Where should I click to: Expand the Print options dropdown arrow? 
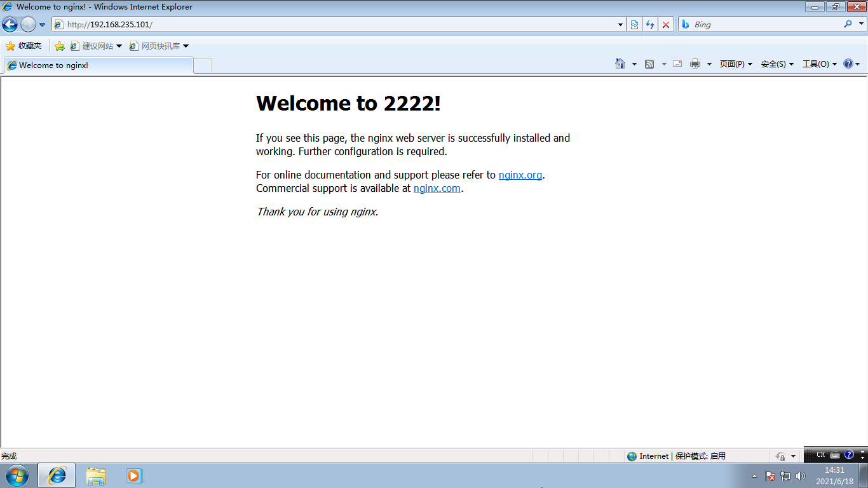point(709,64)
